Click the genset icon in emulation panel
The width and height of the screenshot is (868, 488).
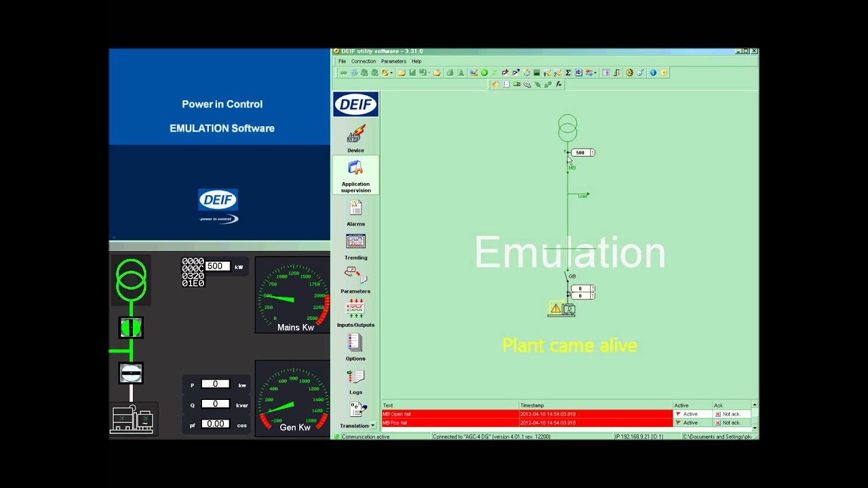coord(132,418)
